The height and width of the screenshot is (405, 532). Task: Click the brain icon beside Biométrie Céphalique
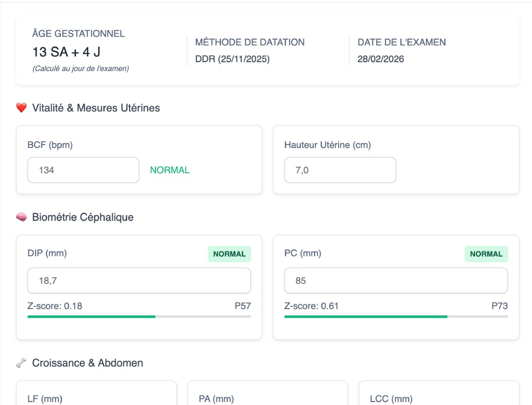tap(21, 217)
